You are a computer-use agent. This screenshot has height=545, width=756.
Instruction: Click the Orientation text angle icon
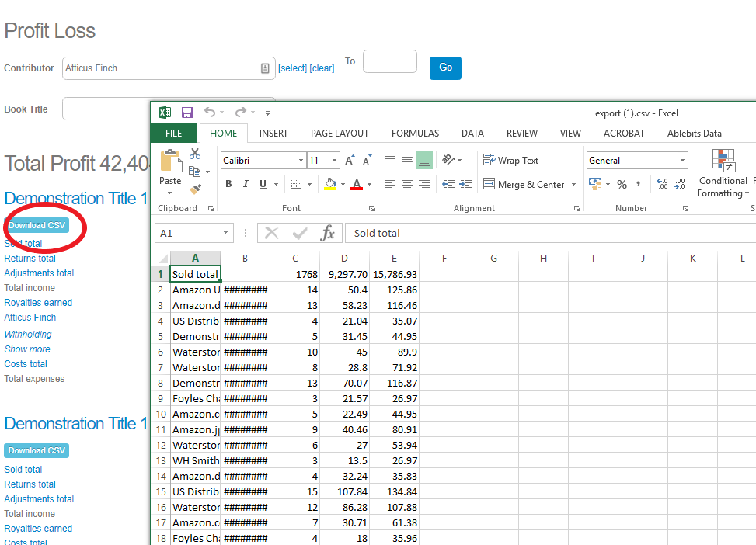coord(448,159)
